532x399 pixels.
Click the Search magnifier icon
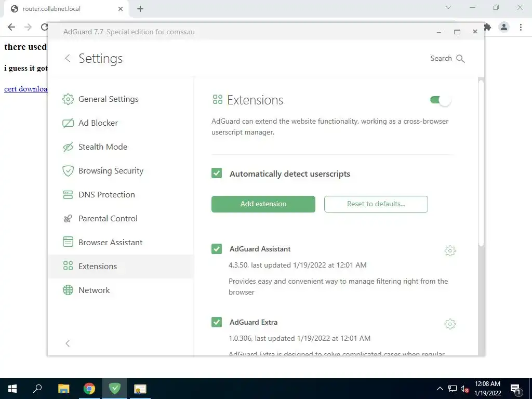[x=460, y=59]
